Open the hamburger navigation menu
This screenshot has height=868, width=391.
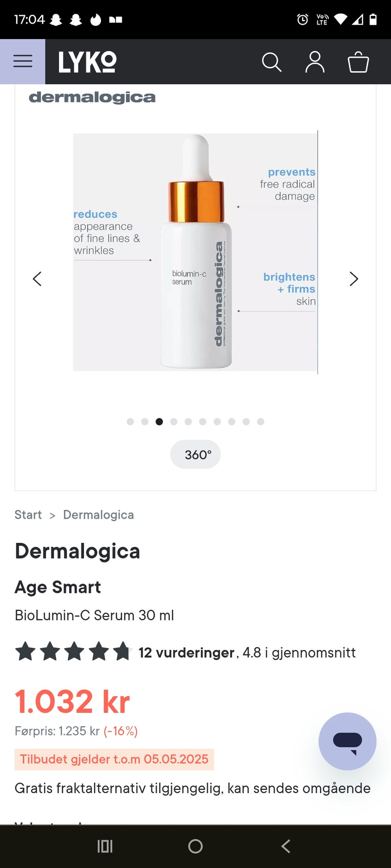click(22, 61)
